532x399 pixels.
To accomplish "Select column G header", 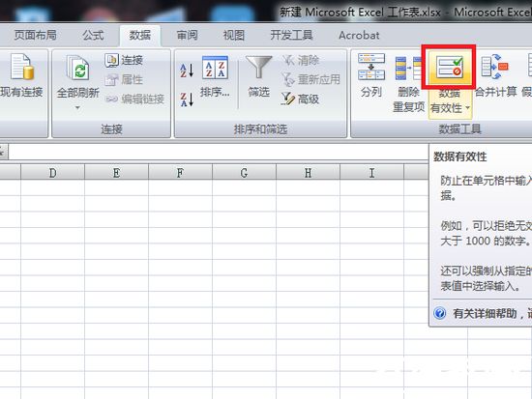I will (x=244, y=173).
